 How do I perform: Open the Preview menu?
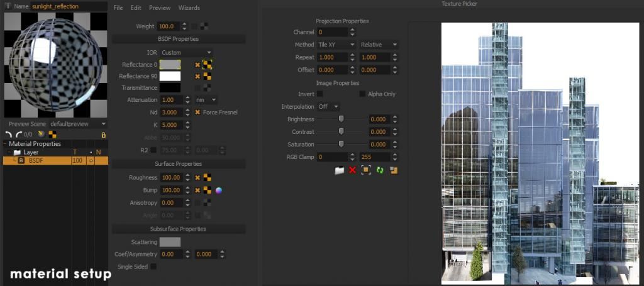pos(160,8)
